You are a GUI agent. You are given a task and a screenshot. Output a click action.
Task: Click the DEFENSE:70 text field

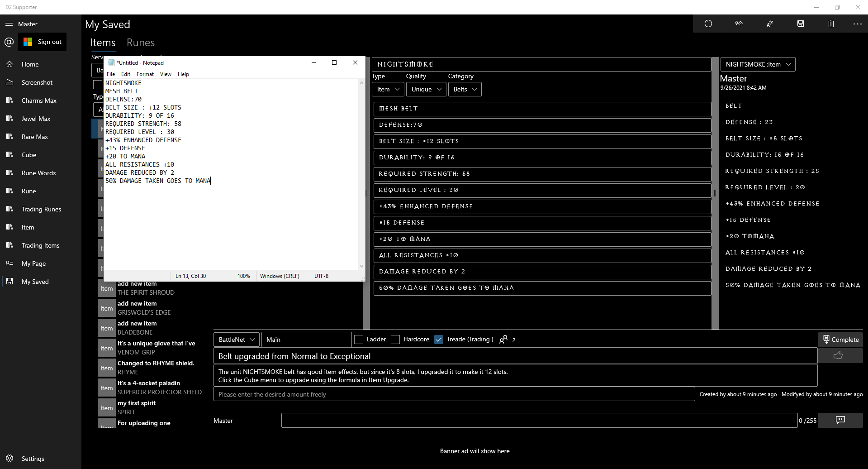tap(542, 125)
